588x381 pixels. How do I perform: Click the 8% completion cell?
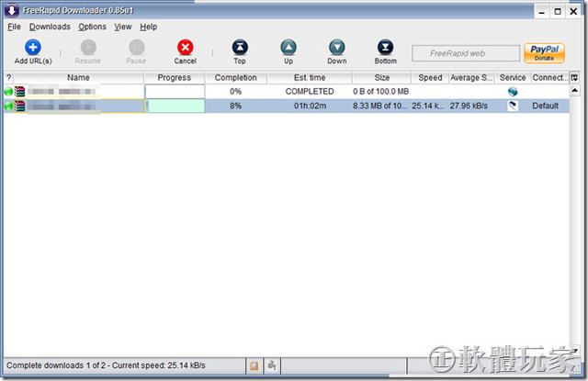[x=236, y=106]
